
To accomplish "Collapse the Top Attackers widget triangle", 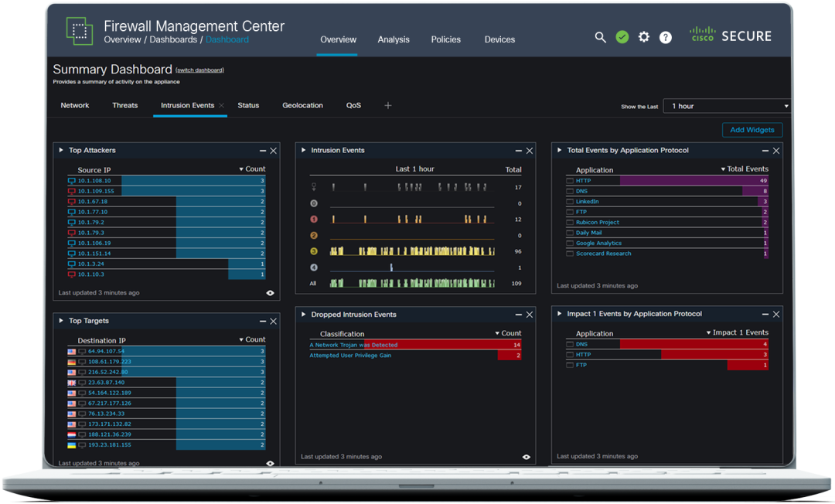I will click(61, 151).
